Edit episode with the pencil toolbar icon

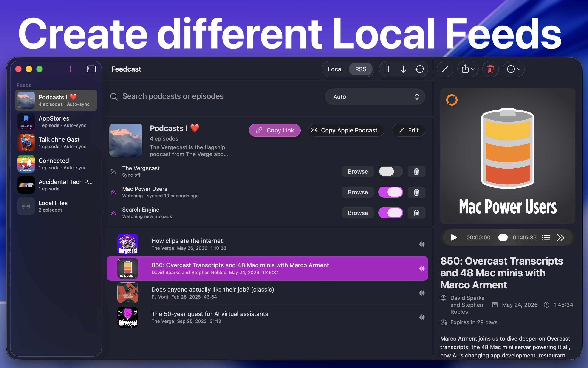[445, 69]
